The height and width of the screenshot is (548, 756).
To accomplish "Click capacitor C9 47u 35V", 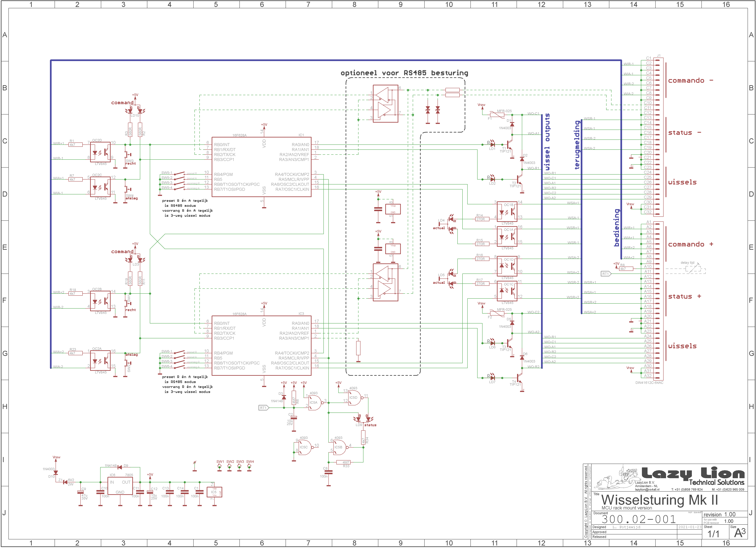I will point(80,492).
